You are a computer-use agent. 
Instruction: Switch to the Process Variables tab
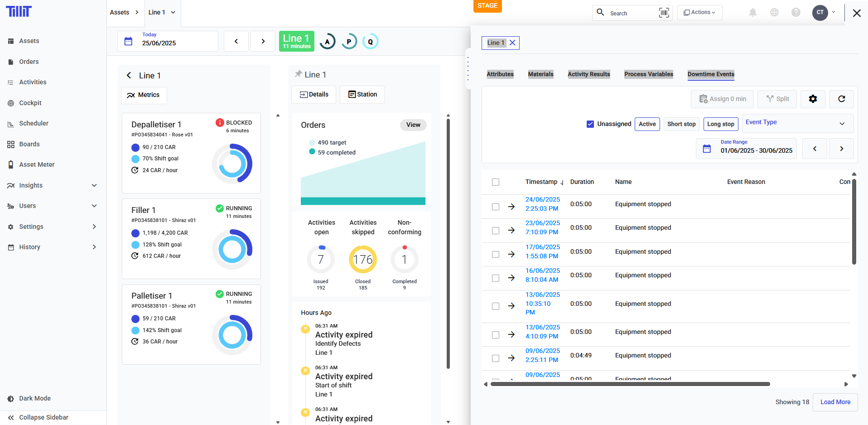coord(648,74)
